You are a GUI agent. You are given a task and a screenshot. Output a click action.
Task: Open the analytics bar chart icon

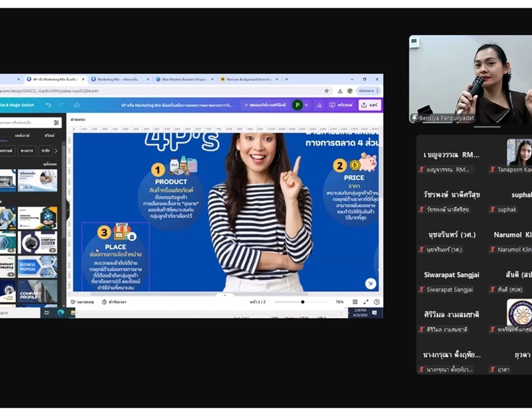pyautogui.click(x=319, y=105)
